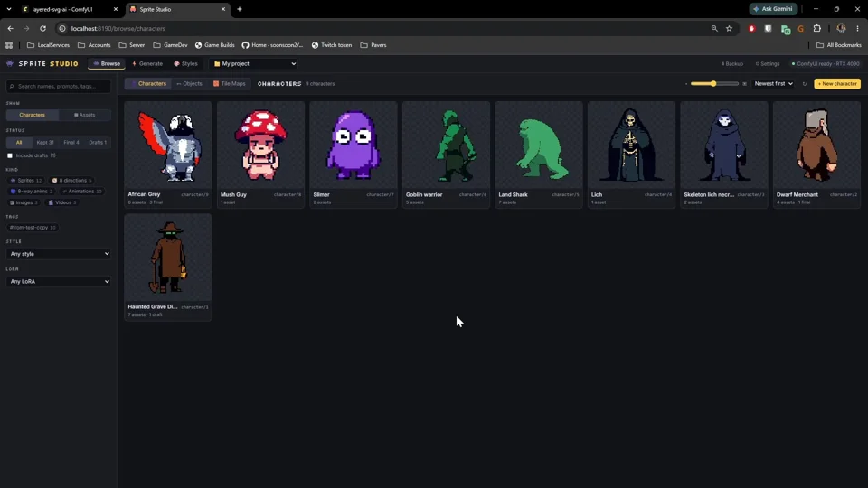This screenshot has width=868, height=488.
Task: Toggle the Animations kind filter
Action: click(81, 192)
